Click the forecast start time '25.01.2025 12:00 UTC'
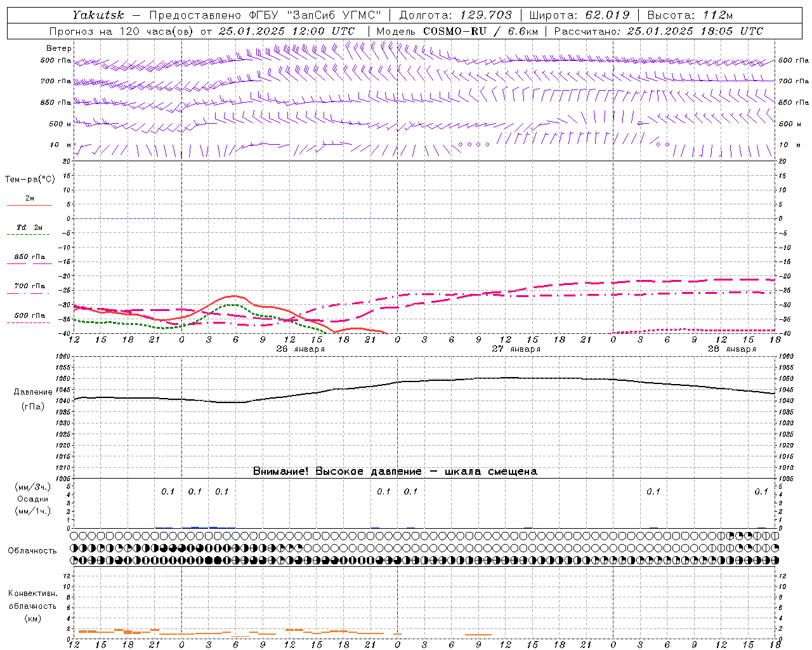Image resolution: width=812 pixels, height=650 pixels. click(x=287, y=31)
